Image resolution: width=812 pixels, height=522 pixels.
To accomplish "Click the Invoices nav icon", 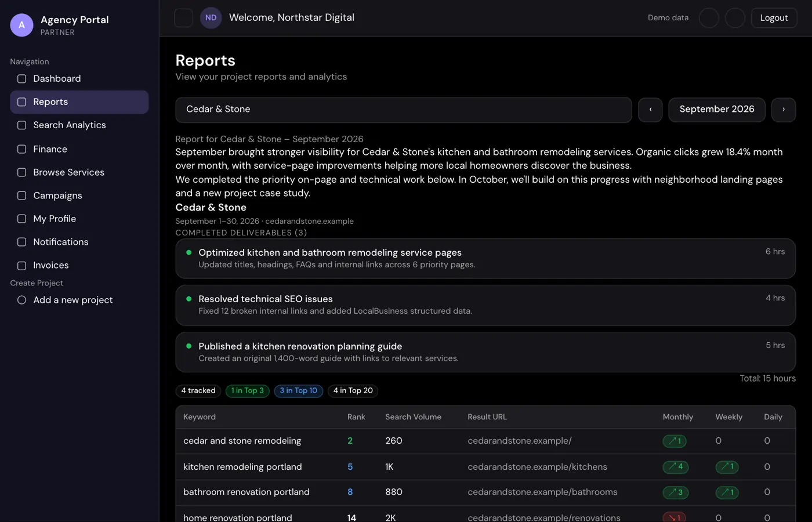I will [x=21, y=266].
